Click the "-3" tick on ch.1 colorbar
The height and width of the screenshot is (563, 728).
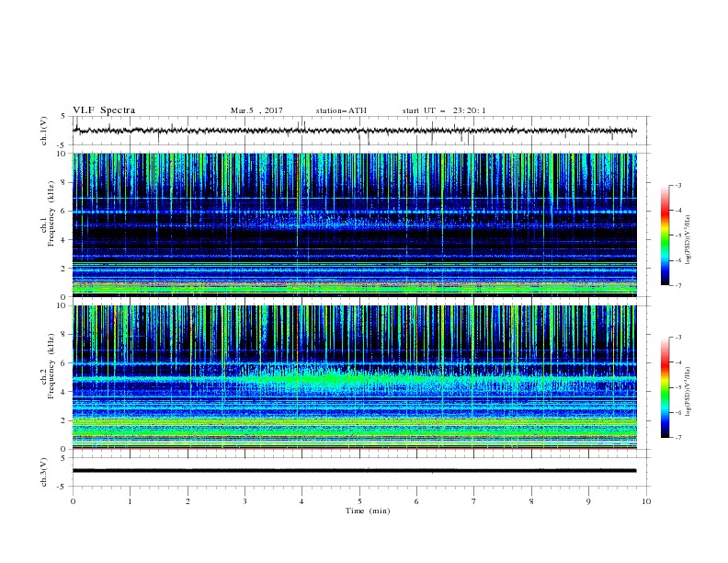point(677,185)
